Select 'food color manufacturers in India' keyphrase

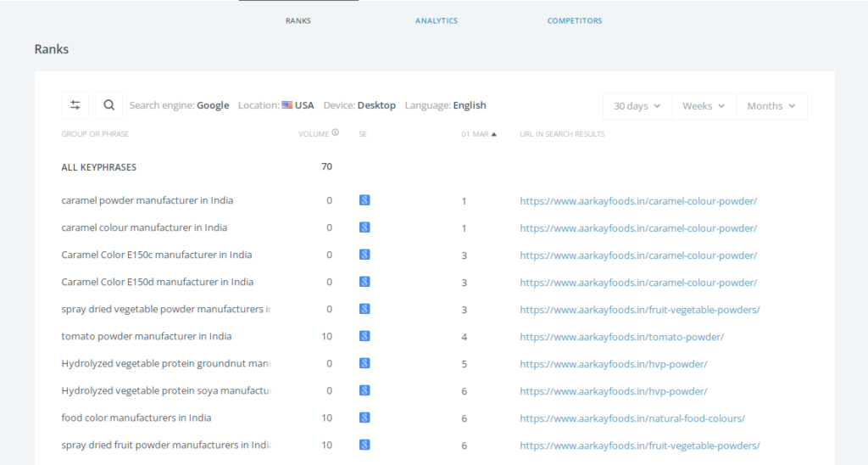coord(136,417)
